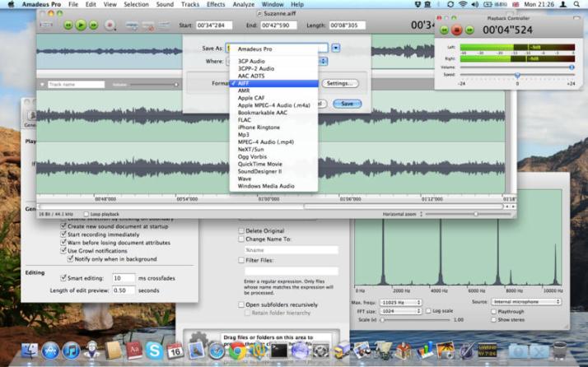Toggle Use Growl notifications checkbox
Image resolution: width=588 pixels, height=367 pixels.
point(63,251)
